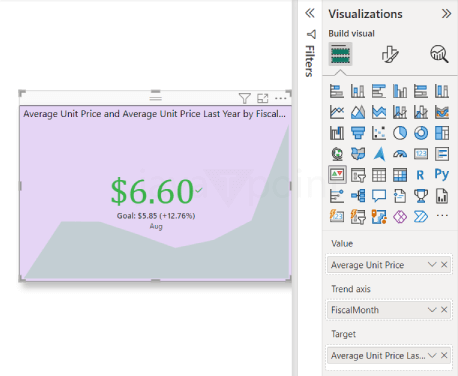Open FiscalMonth field dropdown
This screenshot has width=458, height=376.
coord(432,310)
